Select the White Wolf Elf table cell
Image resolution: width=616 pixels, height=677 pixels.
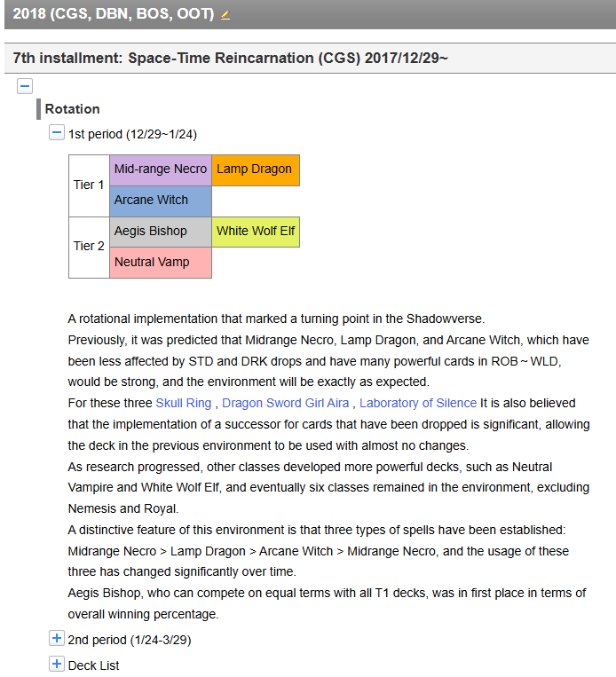pos(256,232)
